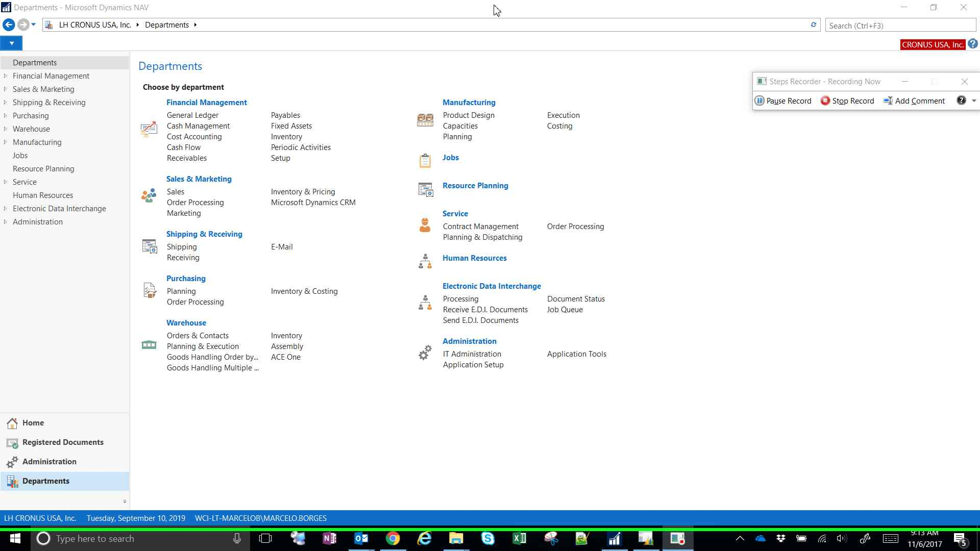Viewport: 980px width, 551px height.
Task: Click the refresh icon in address bar
Action: coord(814,25)
